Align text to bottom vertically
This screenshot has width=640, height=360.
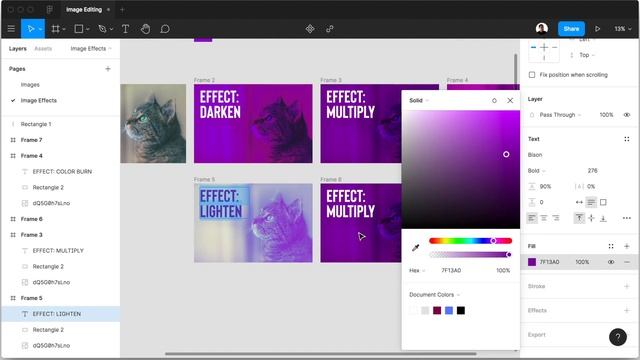603,218
